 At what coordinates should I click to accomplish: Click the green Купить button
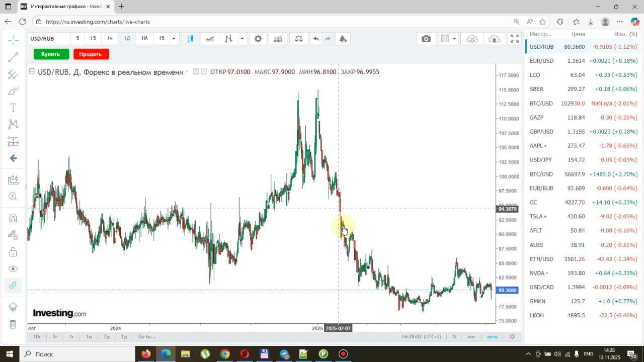(51, 54)
